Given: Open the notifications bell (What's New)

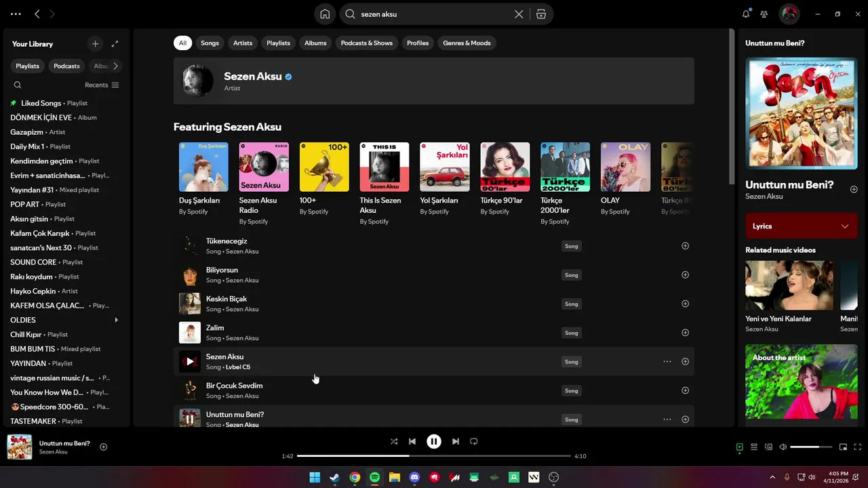Looking at the screenshot, I should pyautogui.click(x=746, y=14).
